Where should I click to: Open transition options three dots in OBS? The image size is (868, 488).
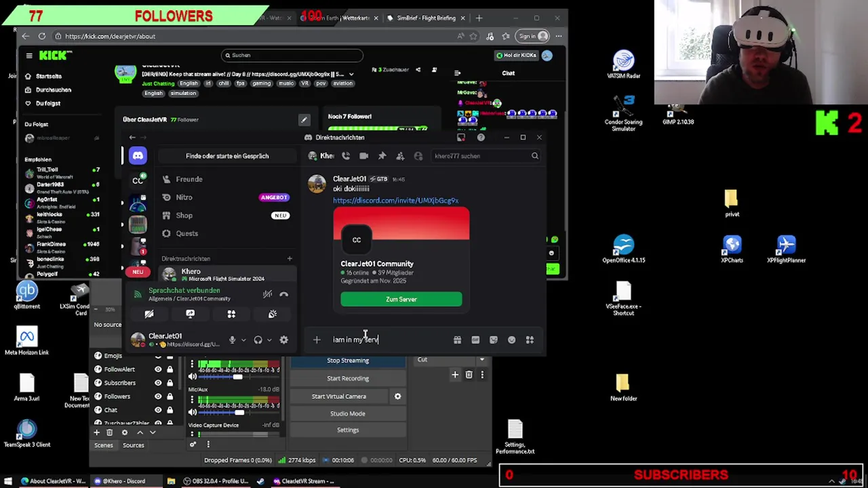(482, 375)
